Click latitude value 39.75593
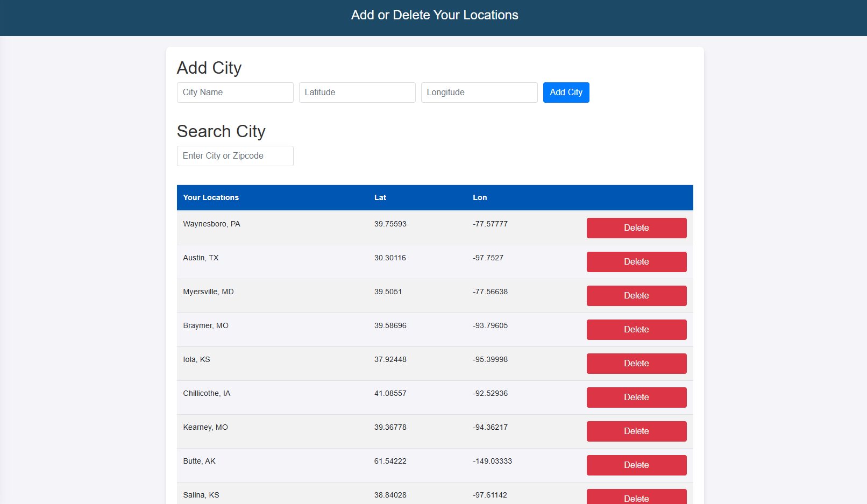 pos(390,224)
